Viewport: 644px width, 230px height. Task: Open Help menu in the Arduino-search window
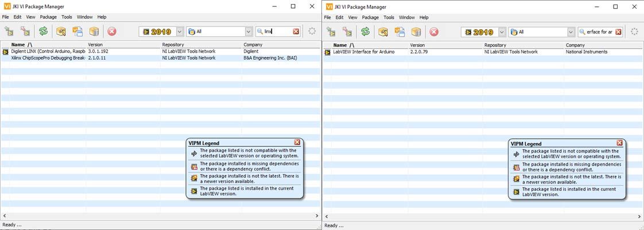424,17
